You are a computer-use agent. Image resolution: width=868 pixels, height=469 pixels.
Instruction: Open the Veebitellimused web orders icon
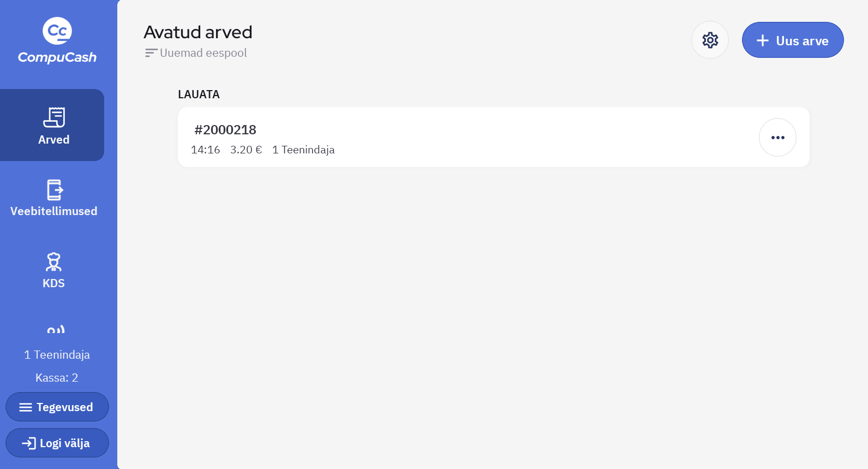[55, 190]
